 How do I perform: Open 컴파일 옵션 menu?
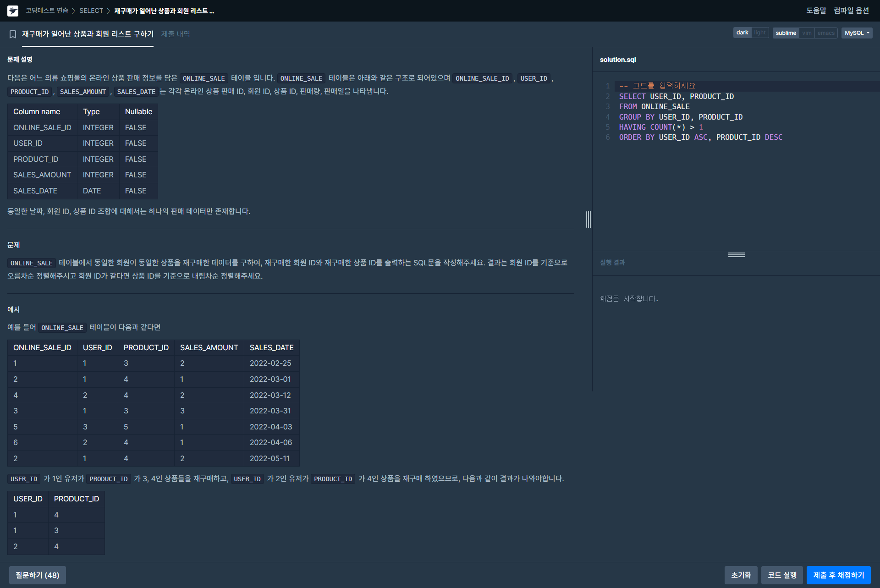[x=851, y=11]
